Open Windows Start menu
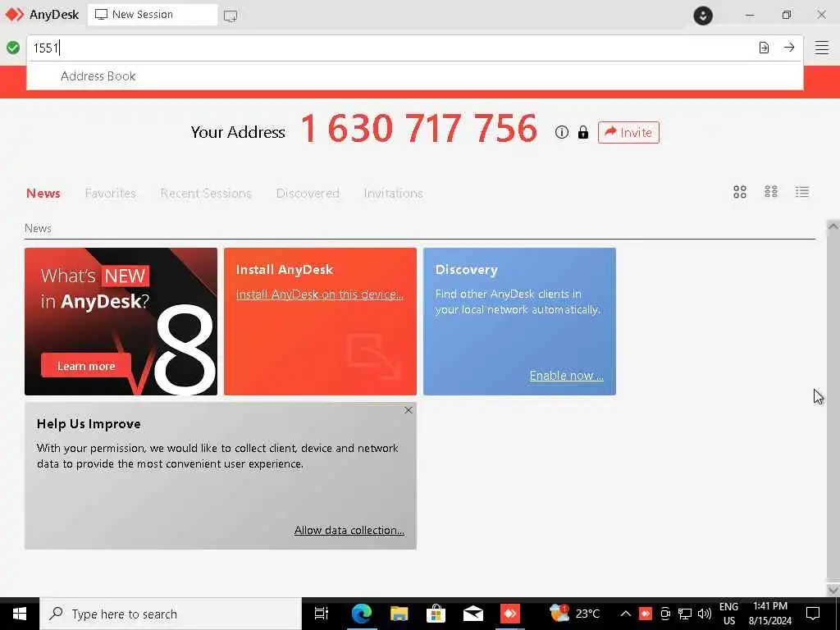840x630 pixels. (x=20, y=614)
